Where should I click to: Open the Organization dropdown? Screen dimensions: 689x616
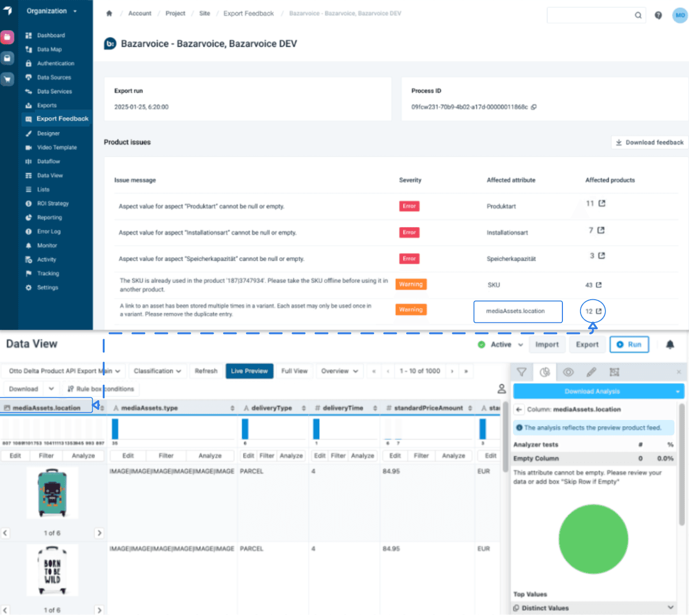click(51, 11)
